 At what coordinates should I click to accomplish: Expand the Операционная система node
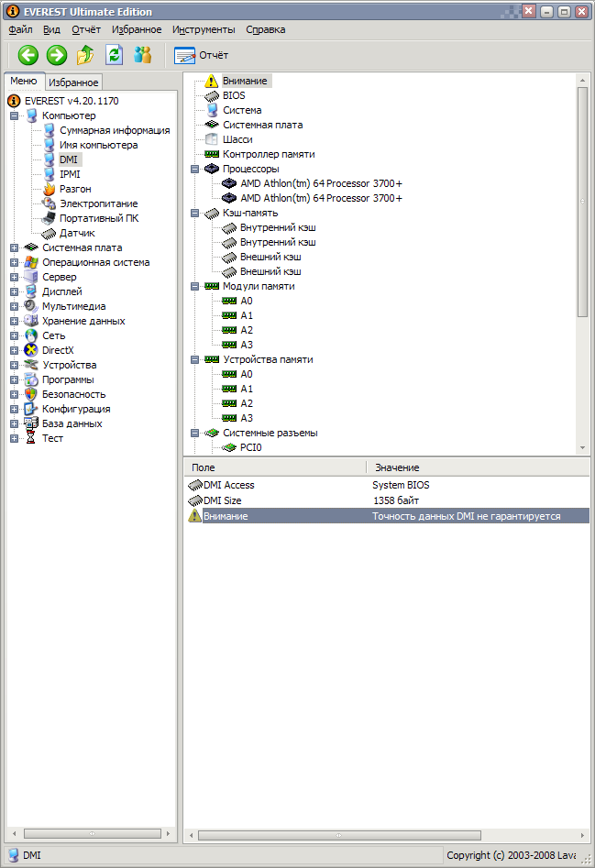click(x=15, y=262)
